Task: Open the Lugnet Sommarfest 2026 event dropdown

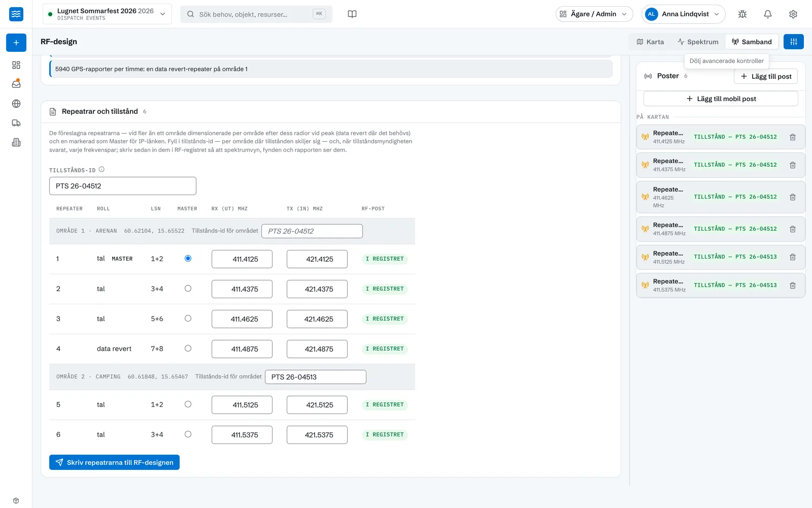Action: click(x=107, y=14)
